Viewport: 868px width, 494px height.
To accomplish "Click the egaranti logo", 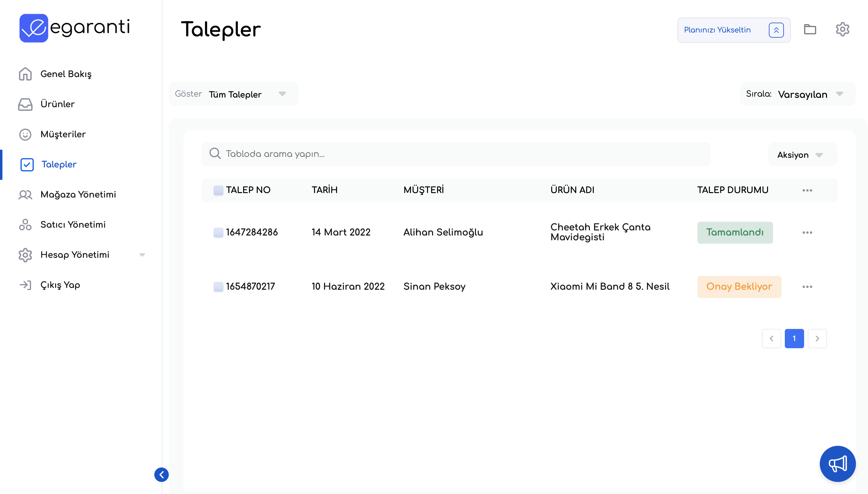I will pyautogui.click(x=75, y=28).
